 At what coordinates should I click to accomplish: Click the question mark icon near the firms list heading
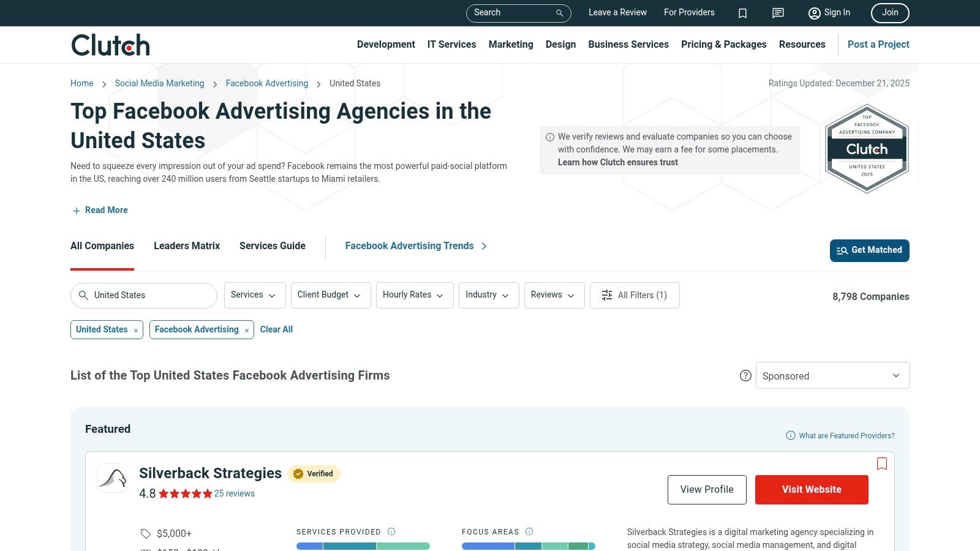(x=745, y=375)
